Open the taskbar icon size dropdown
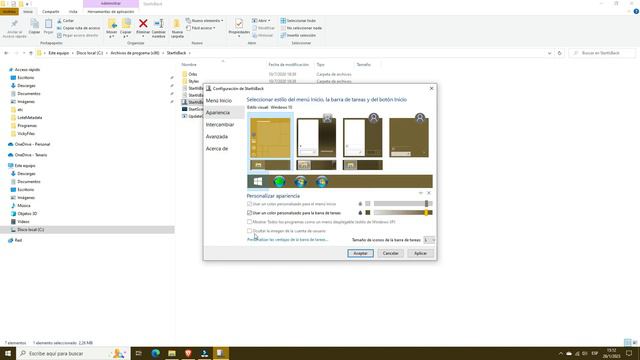This screenshot has width=640, height=360. (x=429, y=240)
